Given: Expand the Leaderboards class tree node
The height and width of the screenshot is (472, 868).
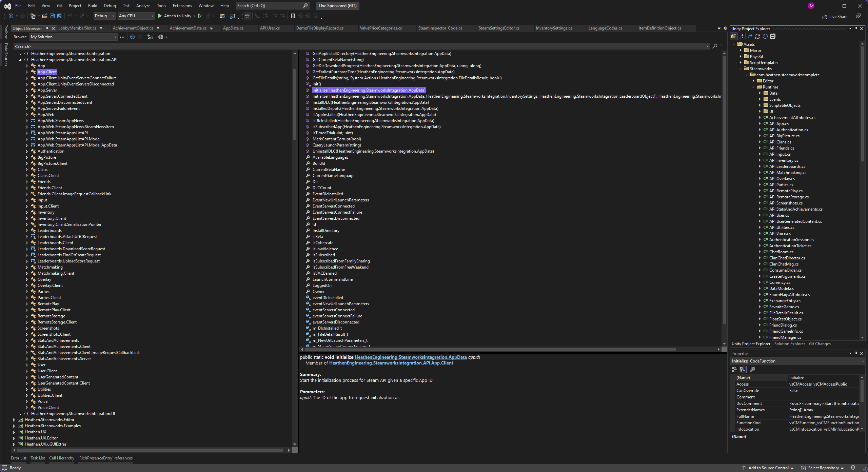Looking at the screenshot, I should [27, 231].
